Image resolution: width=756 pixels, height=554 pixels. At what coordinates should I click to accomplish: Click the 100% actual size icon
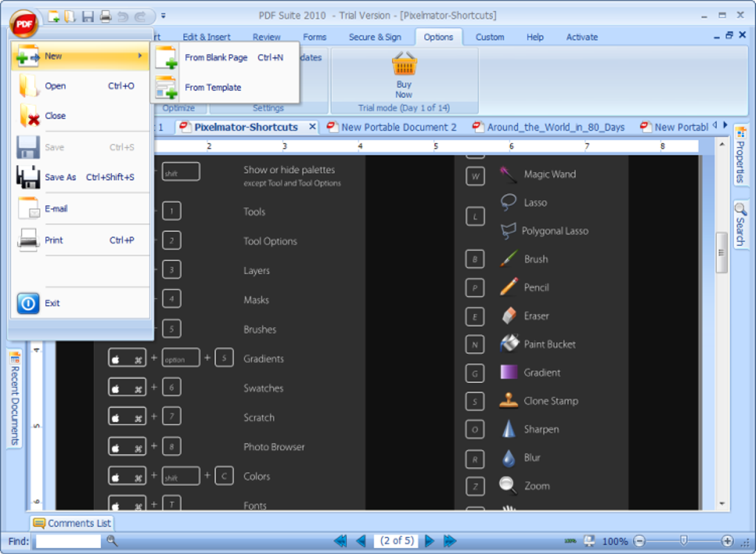point(570,541)
